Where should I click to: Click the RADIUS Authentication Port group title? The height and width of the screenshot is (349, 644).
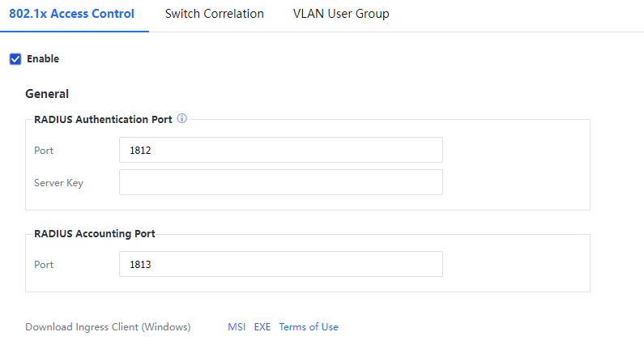coord(103,119)
